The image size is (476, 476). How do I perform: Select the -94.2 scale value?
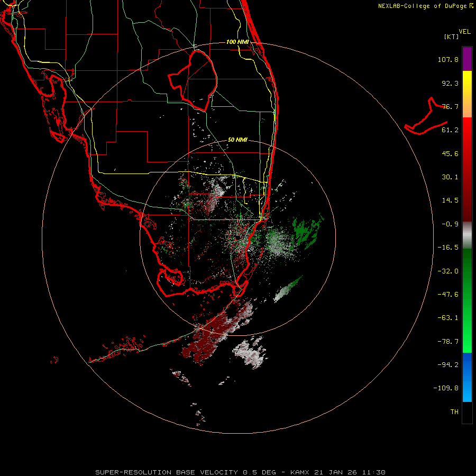pyautogui.click(x=448, y=364)
